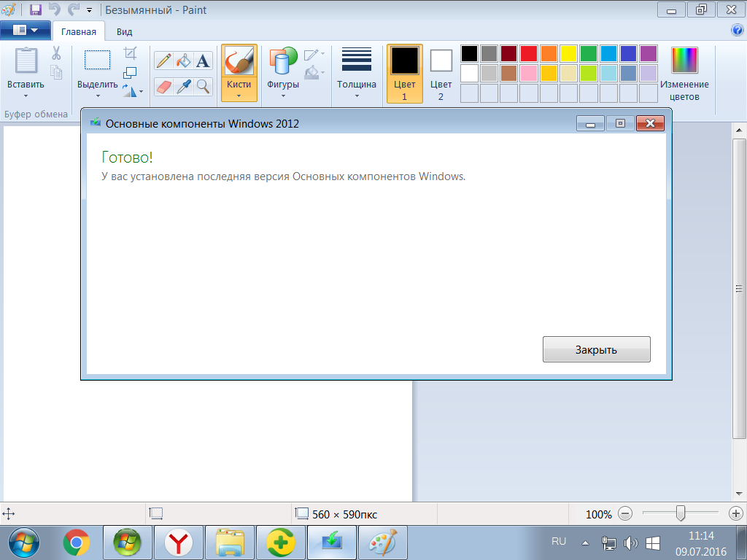747x560 pixels.
Task: Click the Rotate or flip icon
Action: [x=129, y=90]
